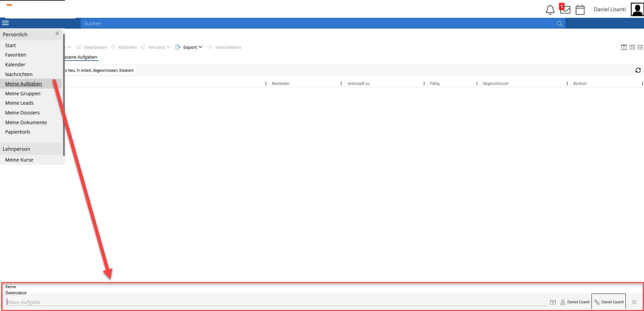Open Verknüpft zu column options menu

424,83
